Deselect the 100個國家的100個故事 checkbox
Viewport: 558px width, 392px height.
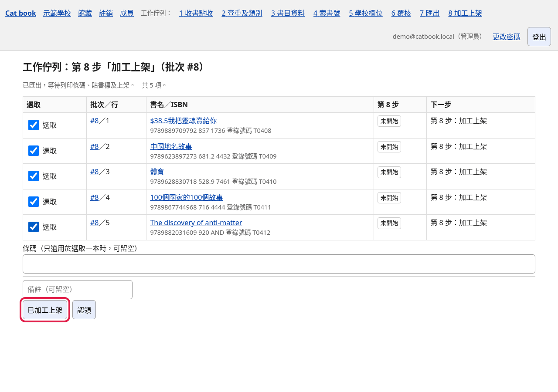point(34,202)
